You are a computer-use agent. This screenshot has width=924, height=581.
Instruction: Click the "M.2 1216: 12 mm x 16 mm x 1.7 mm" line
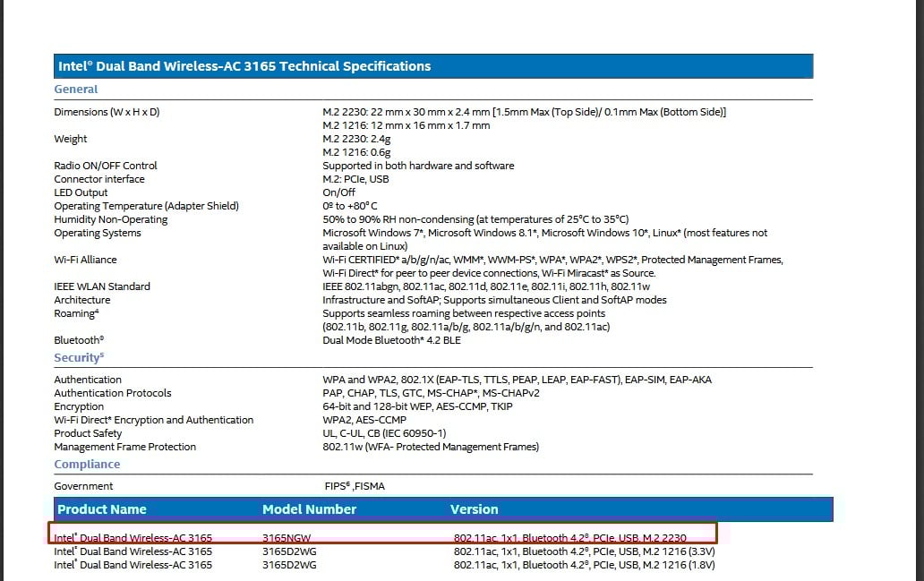406,125
